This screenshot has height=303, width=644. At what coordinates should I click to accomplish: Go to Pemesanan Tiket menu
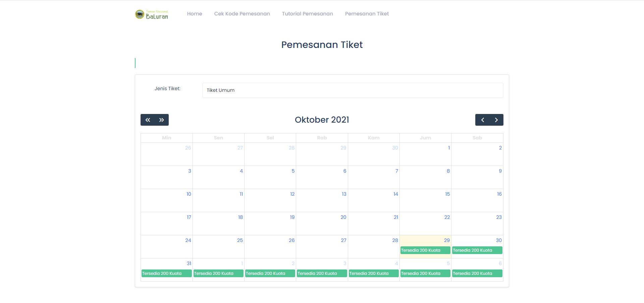coord(367,14)
